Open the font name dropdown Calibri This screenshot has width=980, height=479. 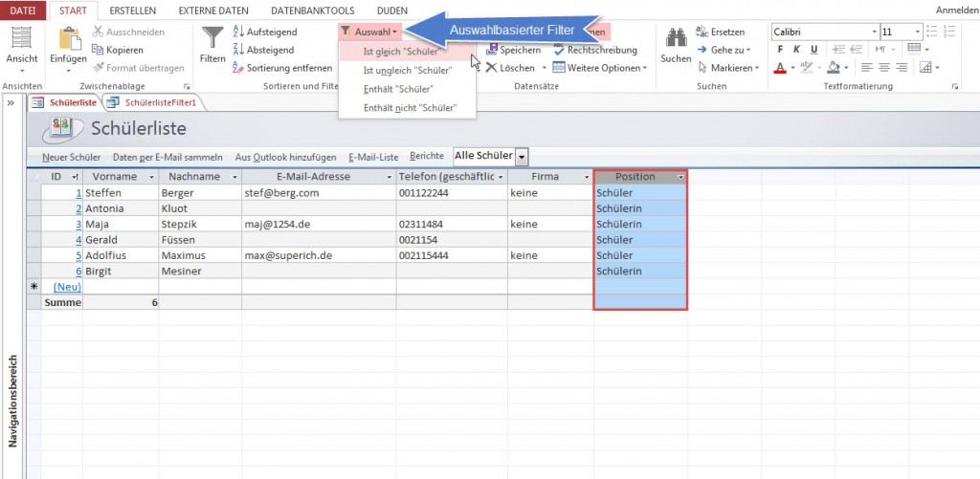pyautogui.click(x=875, y=32)
